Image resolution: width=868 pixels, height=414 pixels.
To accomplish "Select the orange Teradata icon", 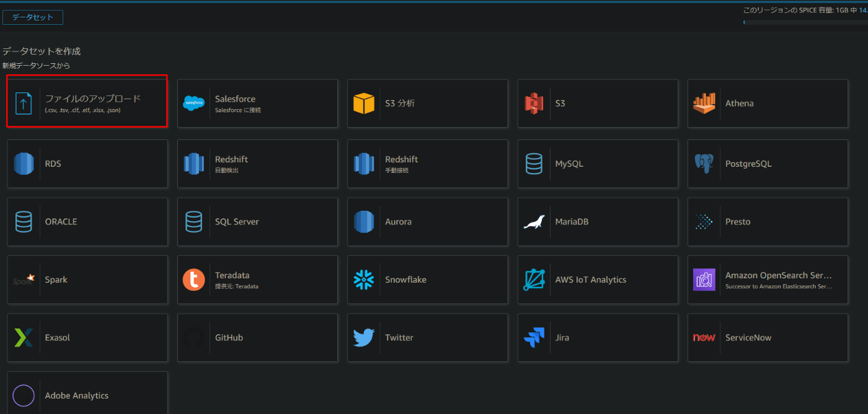I will click(193, 280).
